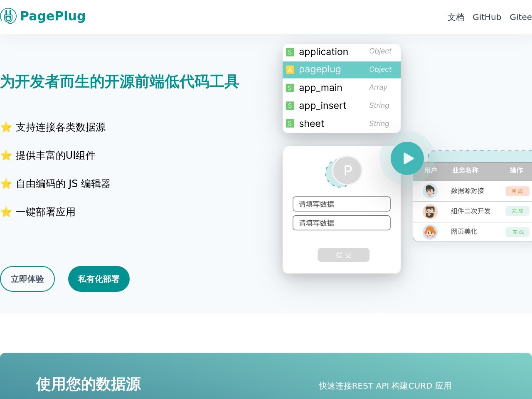The height and width of the screenshot is (399, 532).
Task: Open the Gitee navigation link
Action: pyautogui.click(x=521, y=17)
